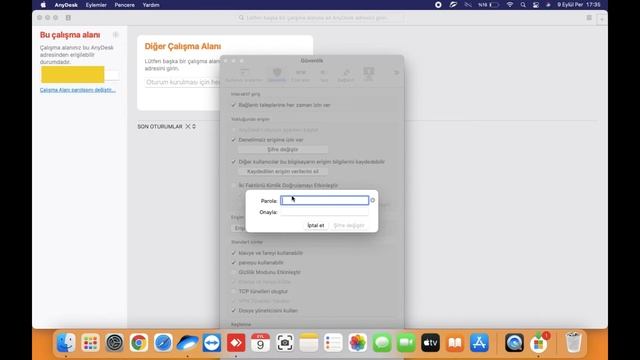Viewport: 640px width, 360px height.
Task: Open the Yardım menu
Action: pyautogui.click(x=151, y=5)
